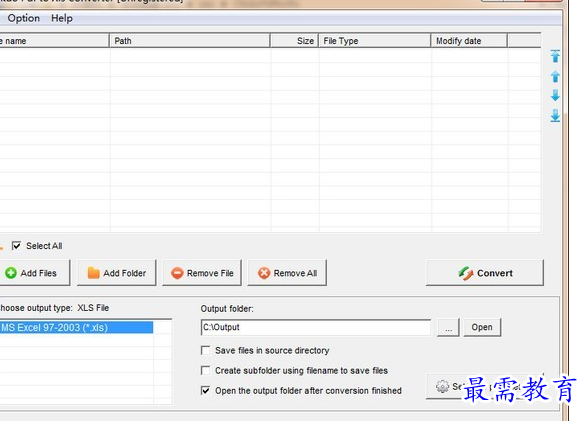
Task: Sort list by file name column header
Action: pos(54,41)
